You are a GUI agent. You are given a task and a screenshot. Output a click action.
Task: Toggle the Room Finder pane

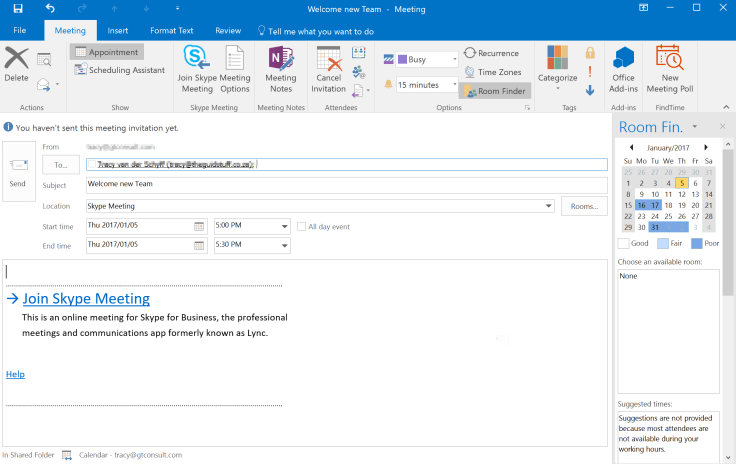point(495,90)
